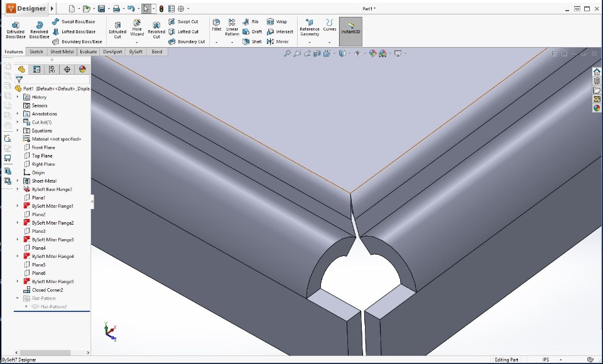
Task: Expand BySoft Miter Flange3 node
Action: [x=18, y=240]
